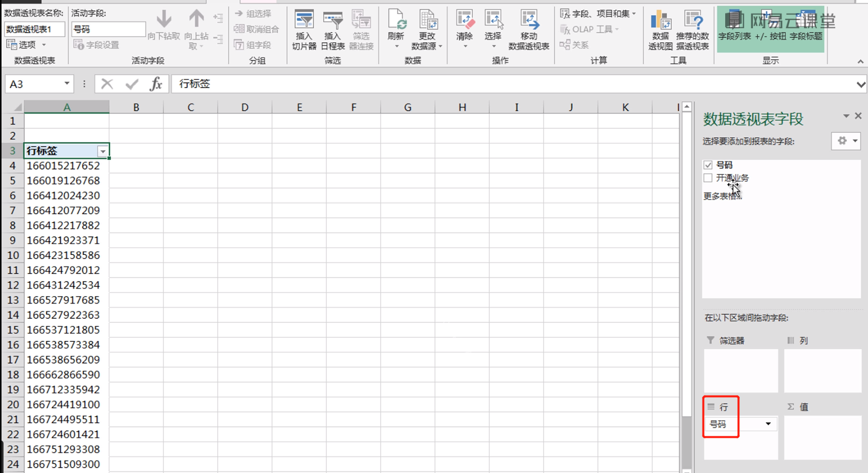This screenshot has height=473, width=868.
Task: Click Ungroup (取消组合) command
Action: [256, 29]
